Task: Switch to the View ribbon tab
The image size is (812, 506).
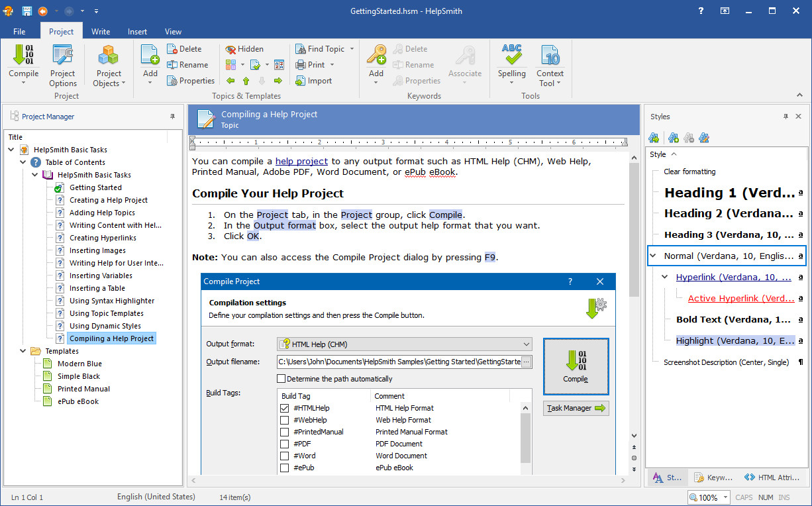Action: point(173,31)
